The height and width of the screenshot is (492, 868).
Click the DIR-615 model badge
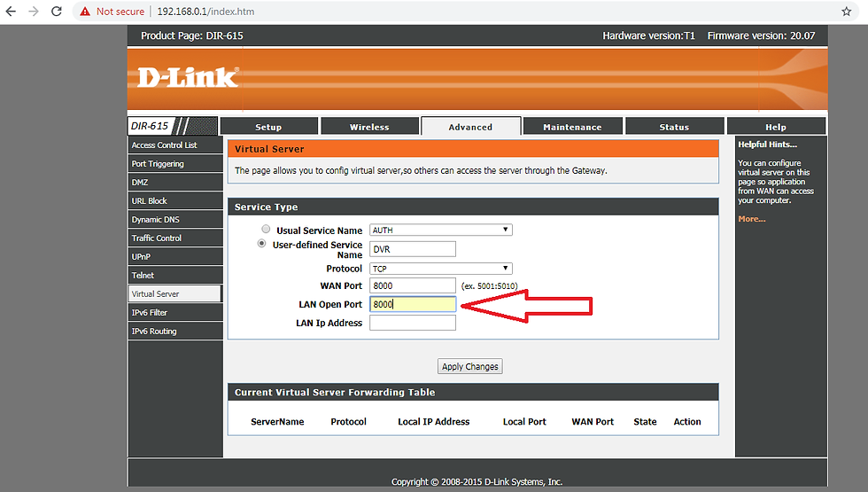[x=150, y=126]
